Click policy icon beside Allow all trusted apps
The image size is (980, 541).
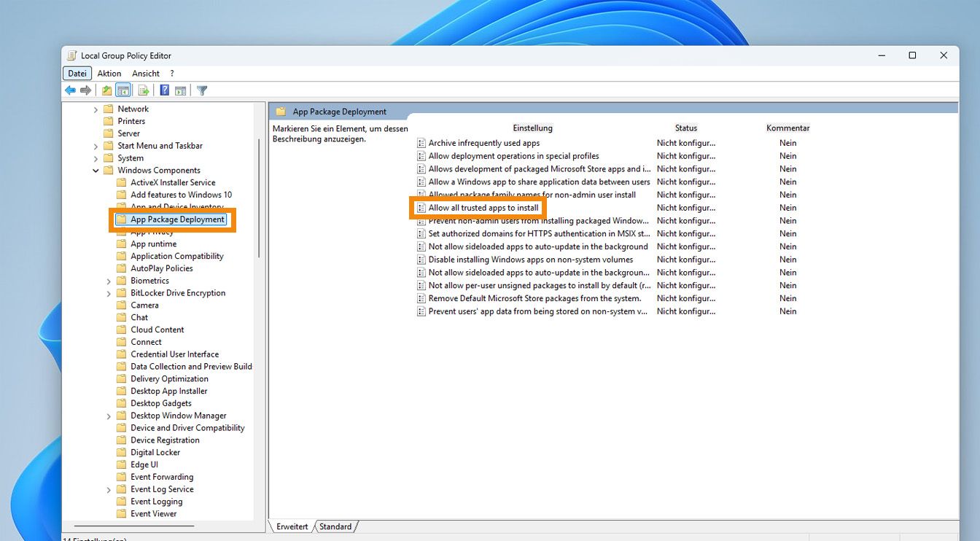click(x=421, y=208)
